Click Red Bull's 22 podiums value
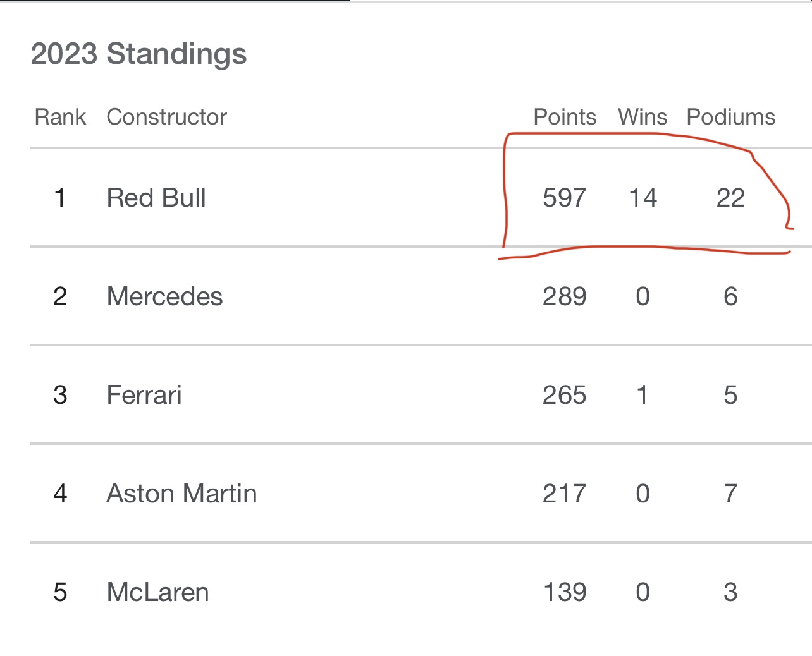This screenshot has height=656, width=812. coord(730,198)
